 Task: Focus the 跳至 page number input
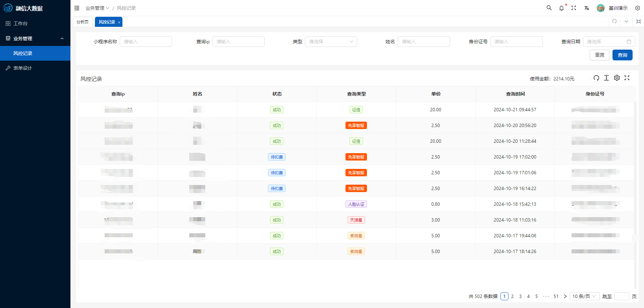click(x=622, y=296)
